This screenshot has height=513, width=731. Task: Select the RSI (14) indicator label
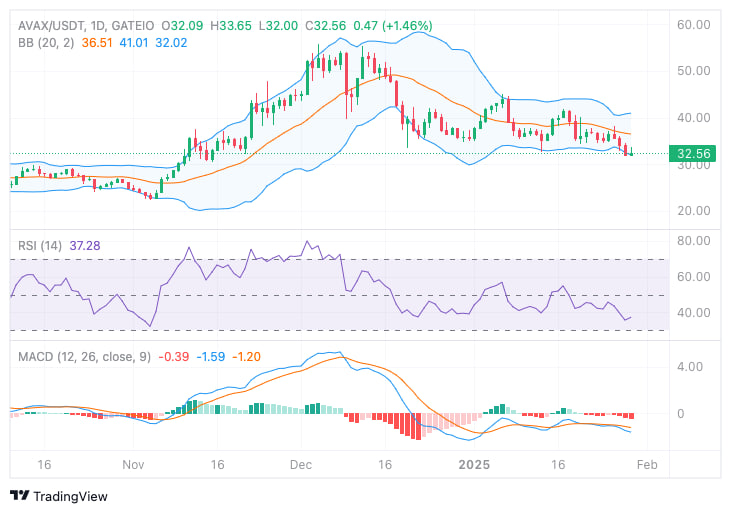[x=42, y=245]
